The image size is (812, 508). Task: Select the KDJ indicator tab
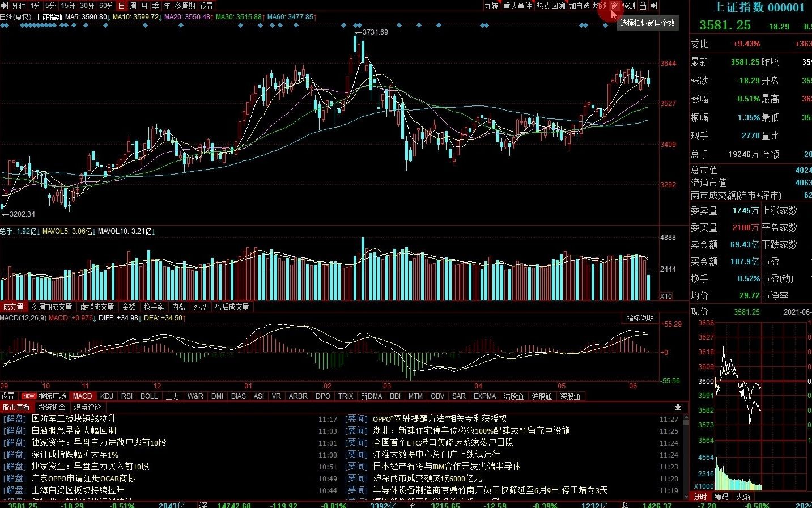(107, 396)
